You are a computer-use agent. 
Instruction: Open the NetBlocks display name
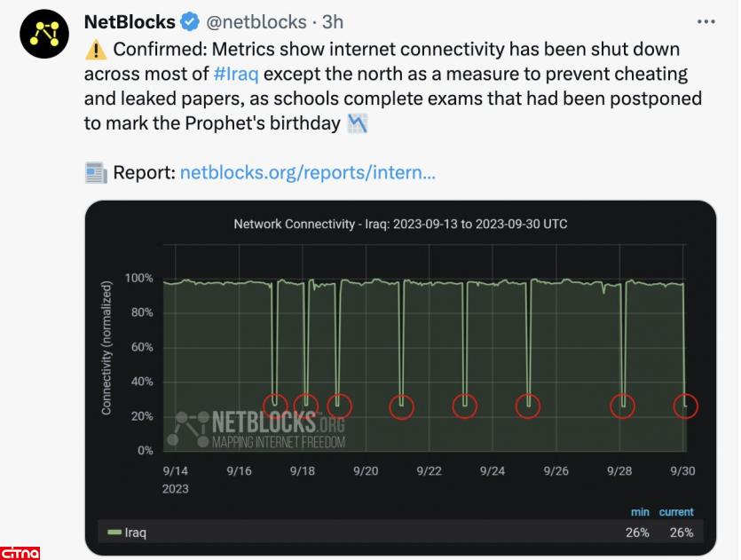[x=131, y=20]
